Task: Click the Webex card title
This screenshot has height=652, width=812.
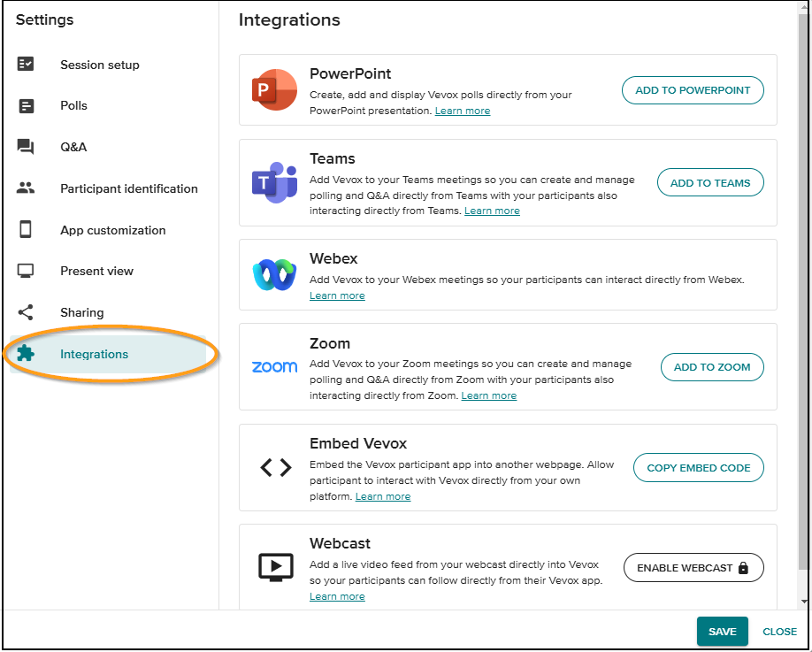Action: coord(333,258)
